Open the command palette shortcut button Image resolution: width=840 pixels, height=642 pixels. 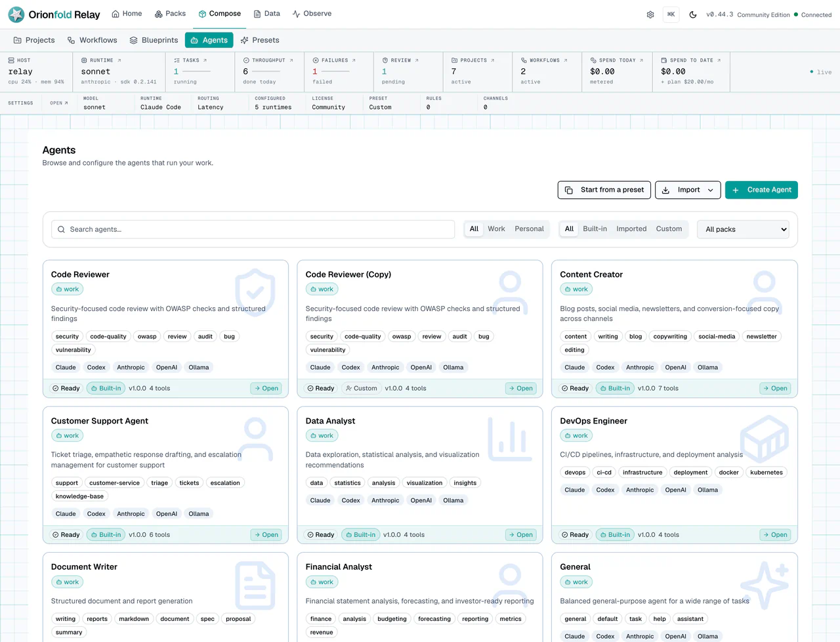click(x=671, y=14)
